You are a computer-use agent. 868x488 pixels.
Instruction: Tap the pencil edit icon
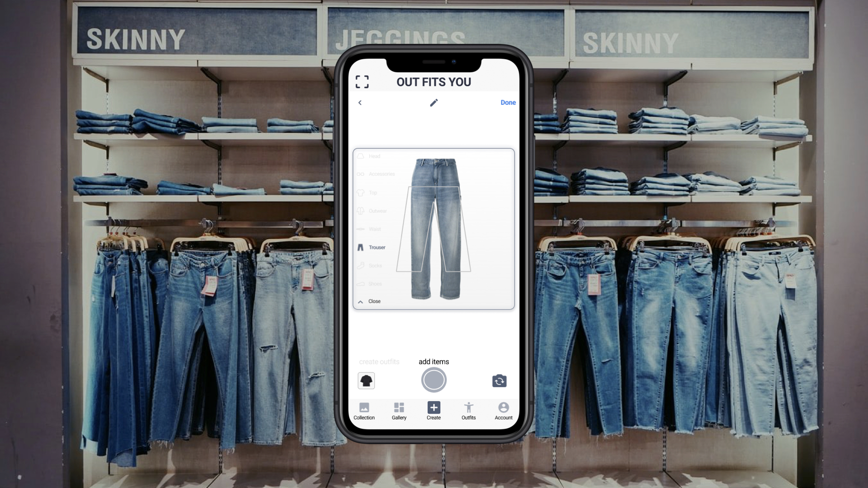434,103
